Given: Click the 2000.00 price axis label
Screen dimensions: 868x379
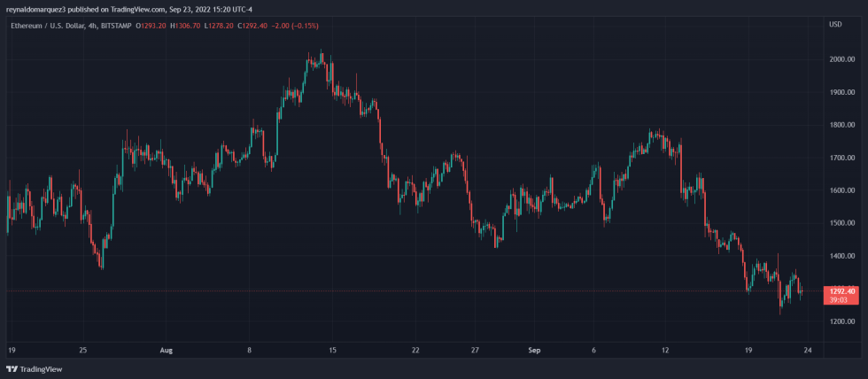Looking at the screenshot, I should (841, 59).
